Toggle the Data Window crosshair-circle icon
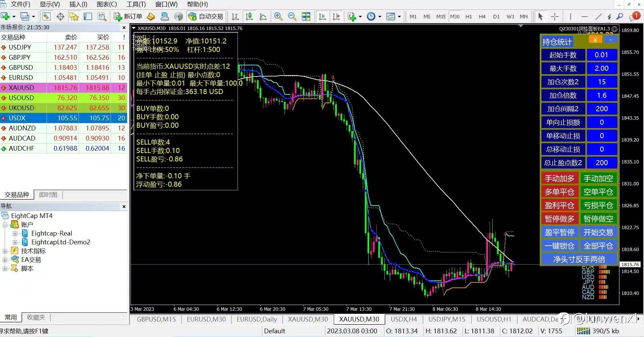The image size is (644, 337). coord(60,16)
